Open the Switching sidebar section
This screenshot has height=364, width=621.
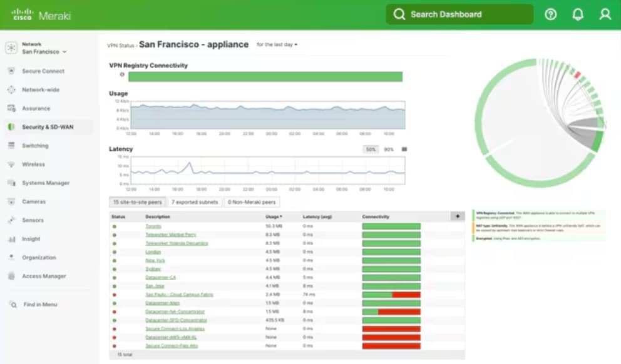click(35, 146)
